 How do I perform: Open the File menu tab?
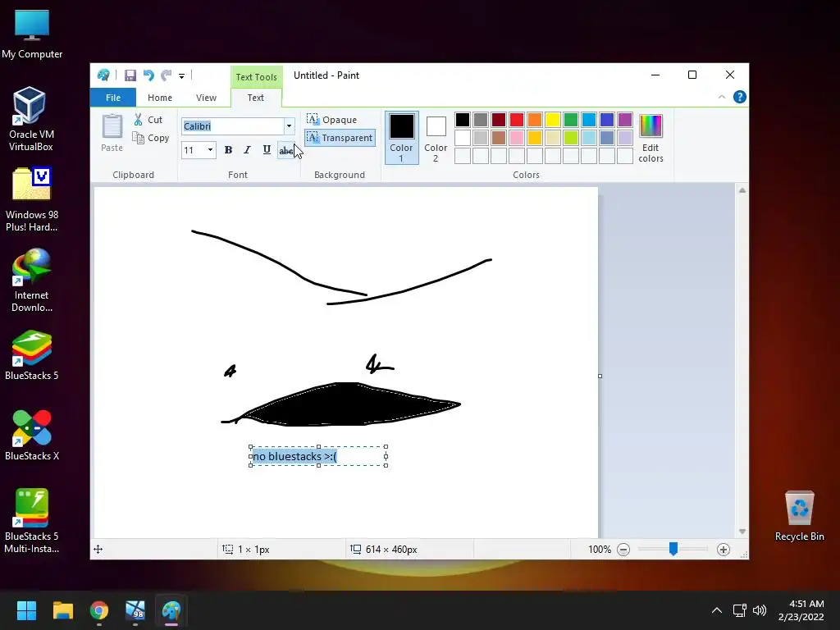[x=113, y=98]
